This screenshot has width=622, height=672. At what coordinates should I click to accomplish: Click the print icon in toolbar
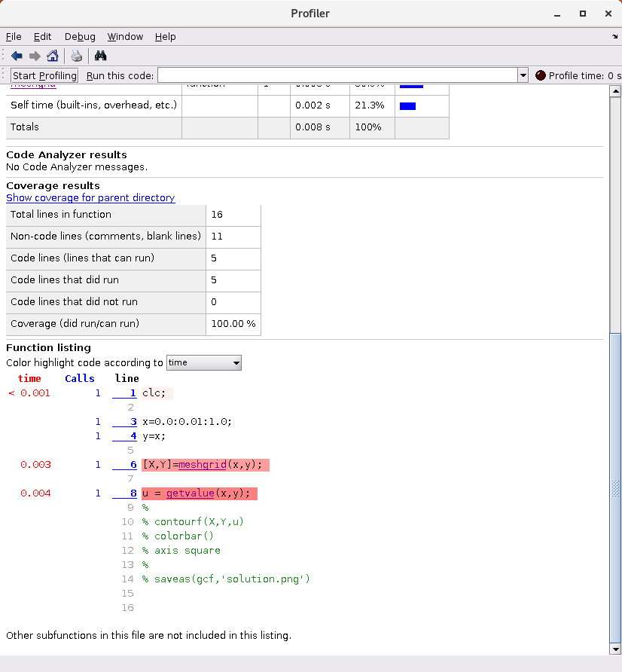point(77,56)
